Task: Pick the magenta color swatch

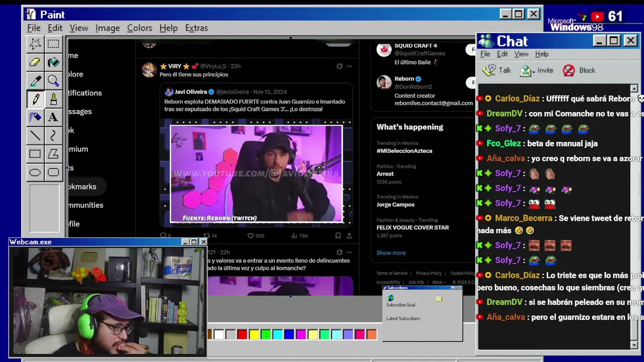Action: pyautogui.click(x=301, y=334)
